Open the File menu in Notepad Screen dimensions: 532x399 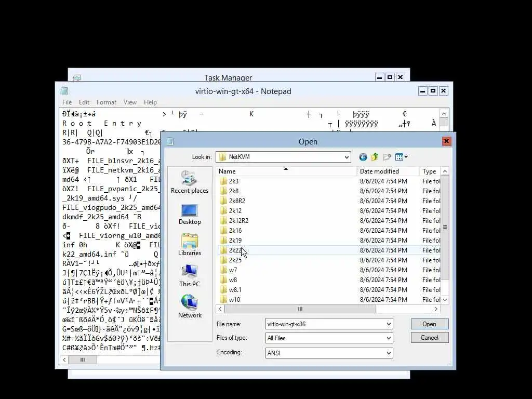click(67, 102)
